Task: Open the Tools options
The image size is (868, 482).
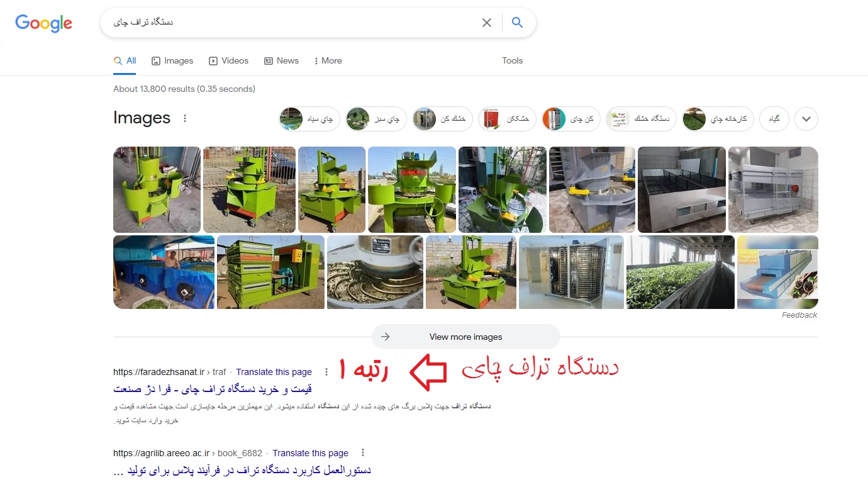Action: click(x=512, y=60)
